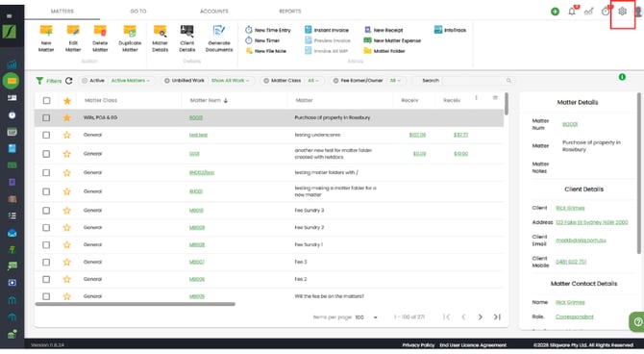Open the Show All Work dropdown
The height and width of the screenshot is (354, 644).
pyautogui.click(x=230, y=81)
